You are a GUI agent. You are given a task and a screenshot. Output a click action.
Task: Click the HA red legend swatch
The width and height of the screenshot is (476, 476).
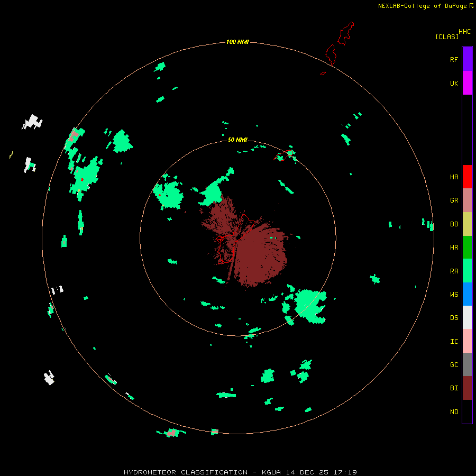(467, 177)
